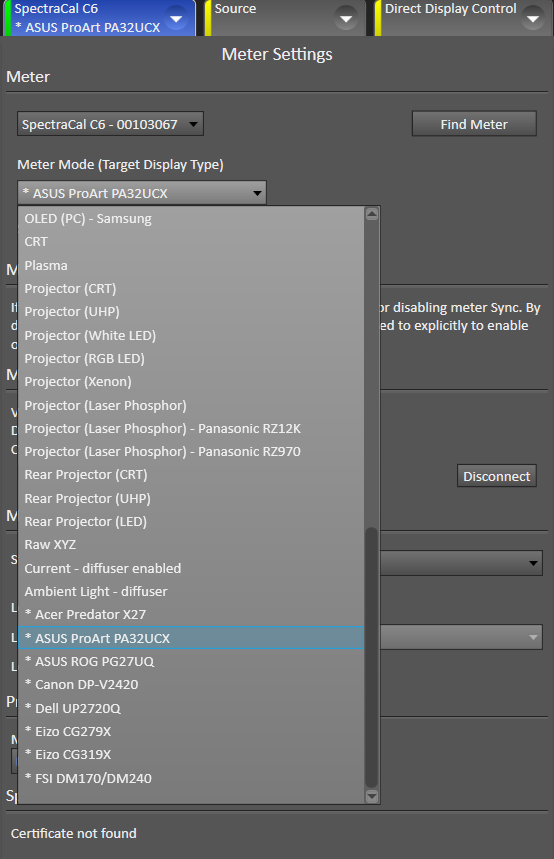
Task: Select Eizo CG319X profile
Action: click(x=191, y=754)
